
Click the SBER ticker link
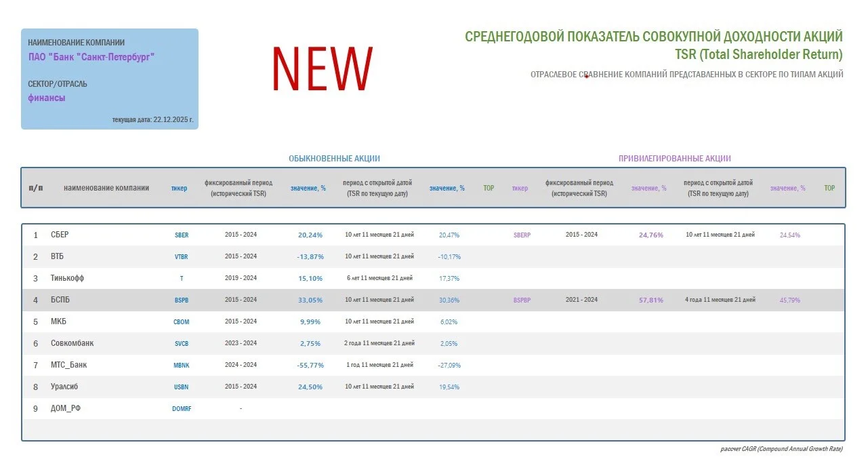click(182, 235)
